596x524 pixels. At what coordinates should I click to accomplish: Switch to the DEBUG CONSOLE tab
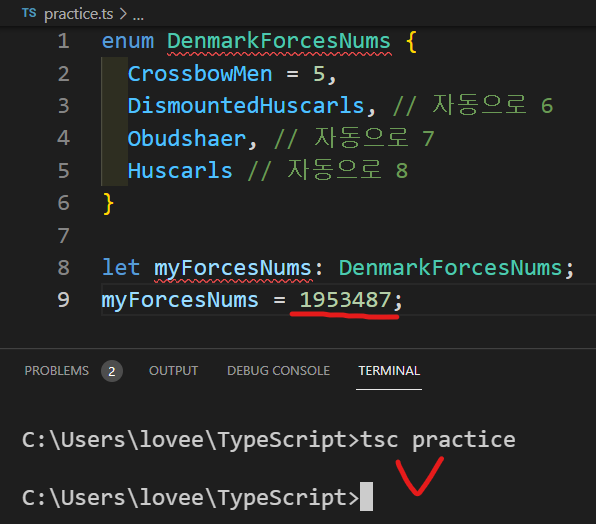pyautogui.click(x=278, y=370)
